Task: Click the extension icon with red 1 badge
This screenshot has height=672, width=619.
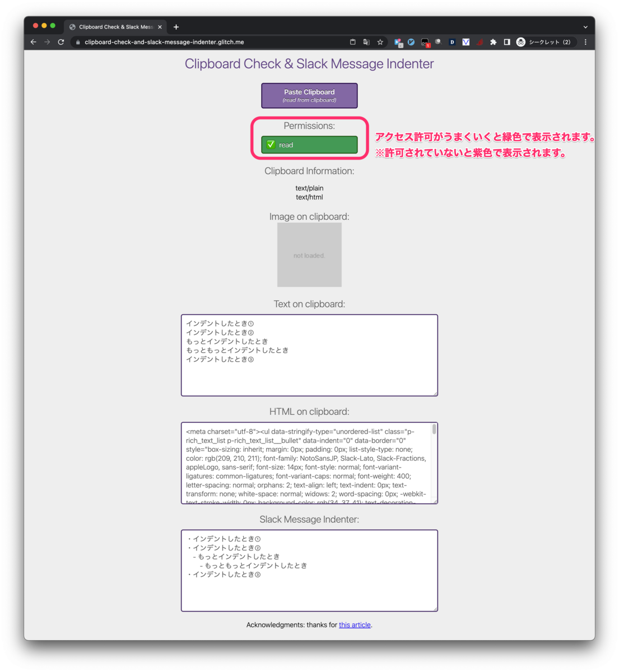Action: [425, 43]
